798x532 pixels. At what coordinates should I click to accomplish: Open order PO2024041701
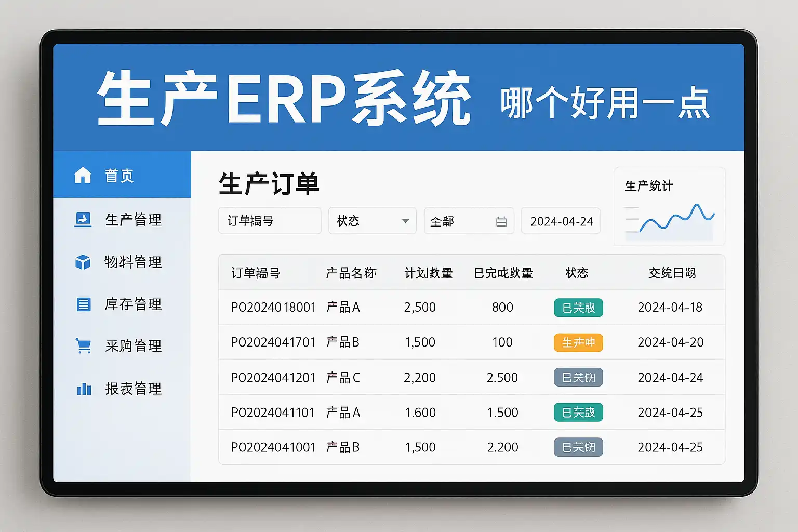click(273, 342)
